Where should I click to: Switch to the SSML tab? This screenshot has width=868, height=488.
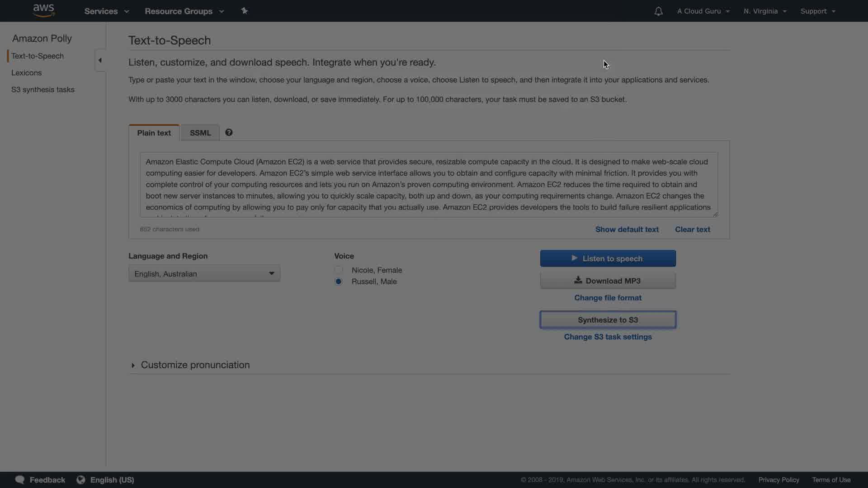pos(200,133)
